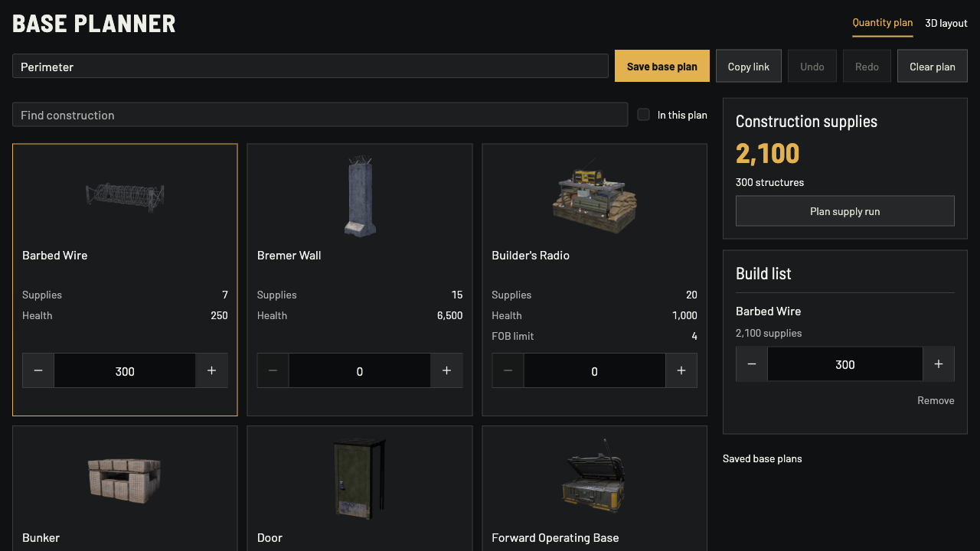Image resolution: width=980 pixels, height=551 pixels.
Task: Select the Bunker card title
Action: pos(41,538)
